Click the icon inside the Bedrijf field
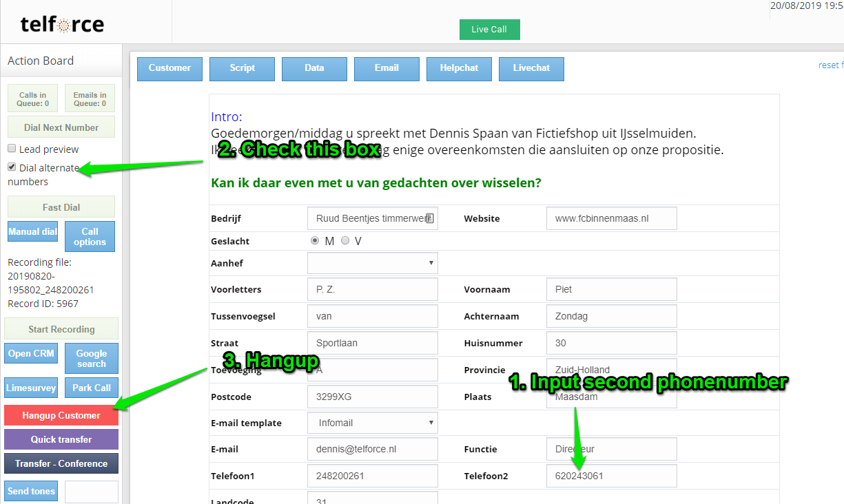Image resolution: width=844 pixels, height=504 pixels. 429,218
